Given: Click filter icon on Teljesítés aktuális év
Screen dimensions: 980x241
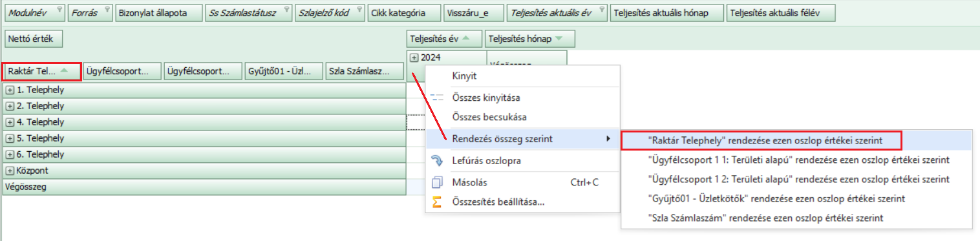Looking at the screenshot, I should (601, 10).
